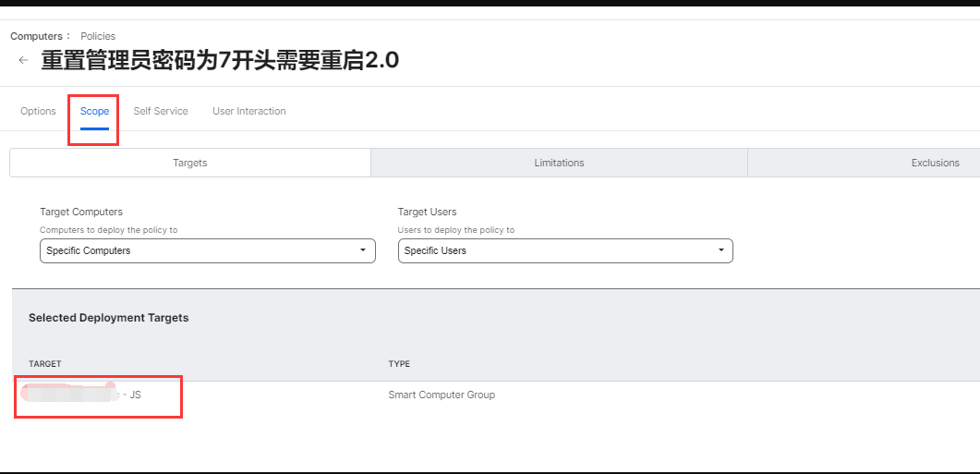Select the Targets sub-tab
The image size is (980, 474).
[x=190, y=163]
